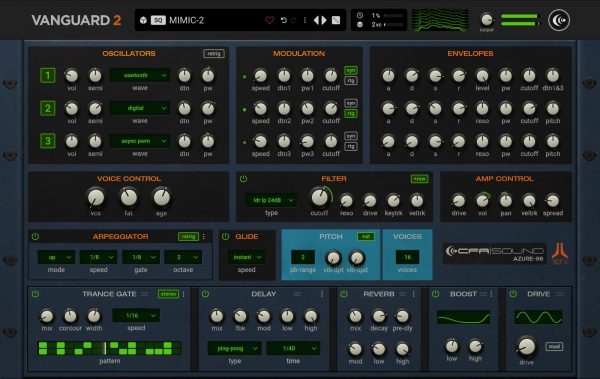Click the random patch dice icon
600x379 pixels.
coord(143,20)
